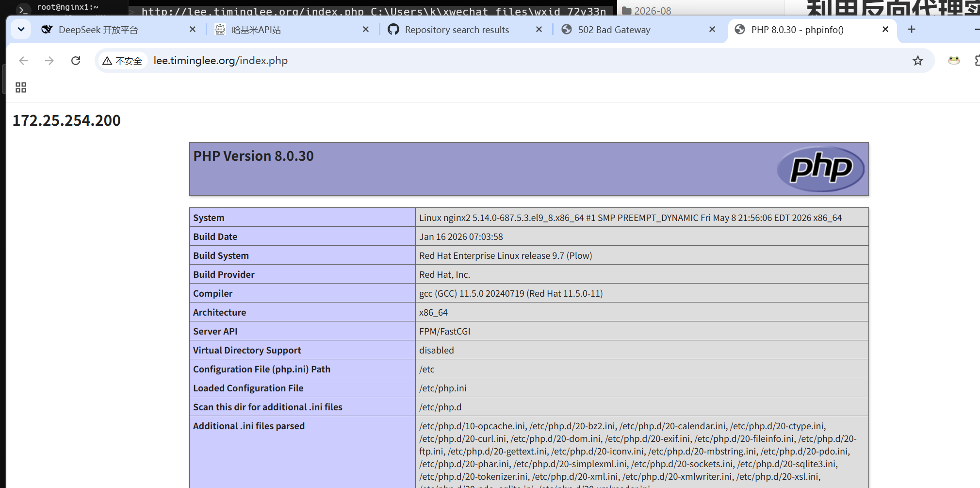Click the Linux nginx2 system value cell
Viewport: 980px width, 488px height.
pos(642,218)
